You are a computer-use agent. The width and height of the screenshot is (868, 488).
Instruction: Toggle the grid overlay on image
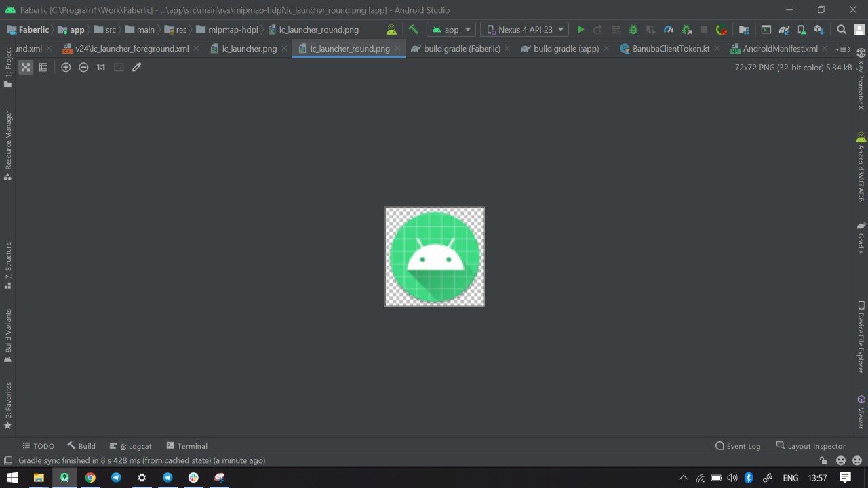click(x=43, y=67)
